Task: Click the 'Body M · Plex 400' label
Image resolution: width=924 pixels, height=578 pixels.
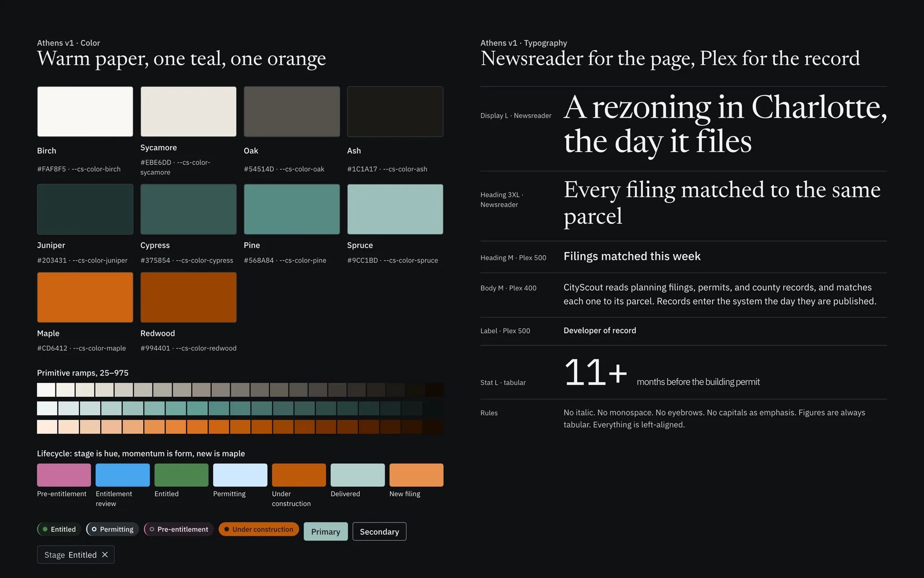Action: point(509,288)
